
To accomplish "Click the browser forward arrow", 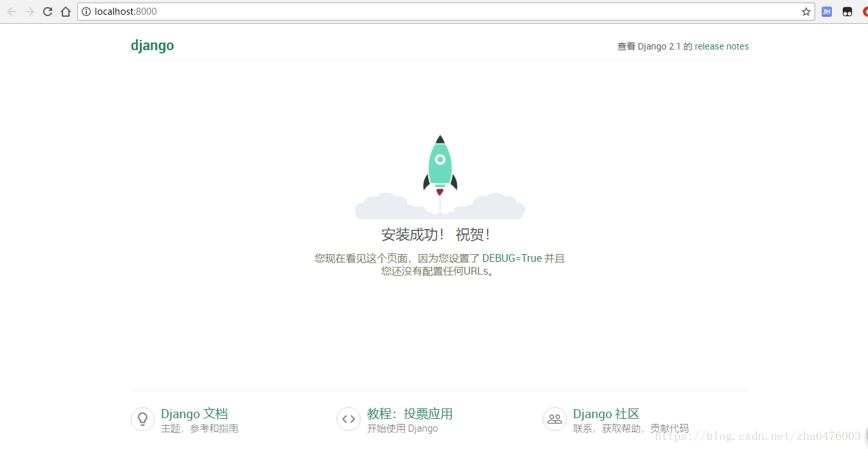I will point(30,12).
